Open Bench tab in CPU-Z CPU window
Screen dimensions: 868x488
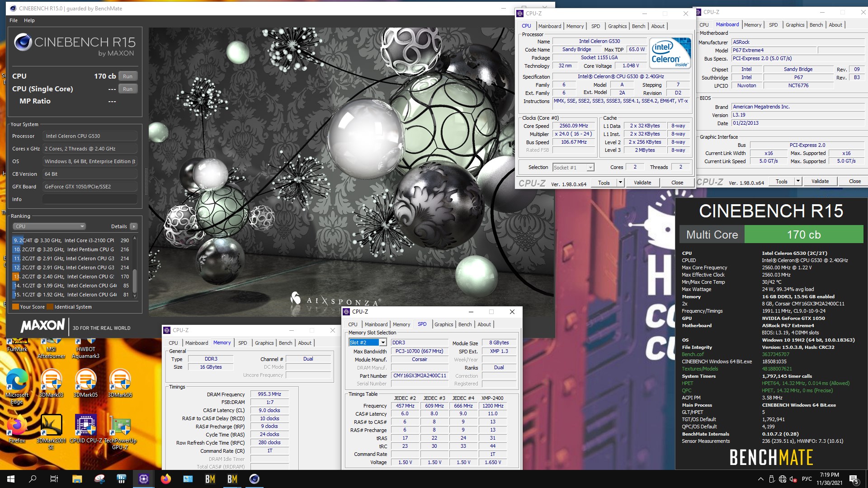[x=638, y=26]
